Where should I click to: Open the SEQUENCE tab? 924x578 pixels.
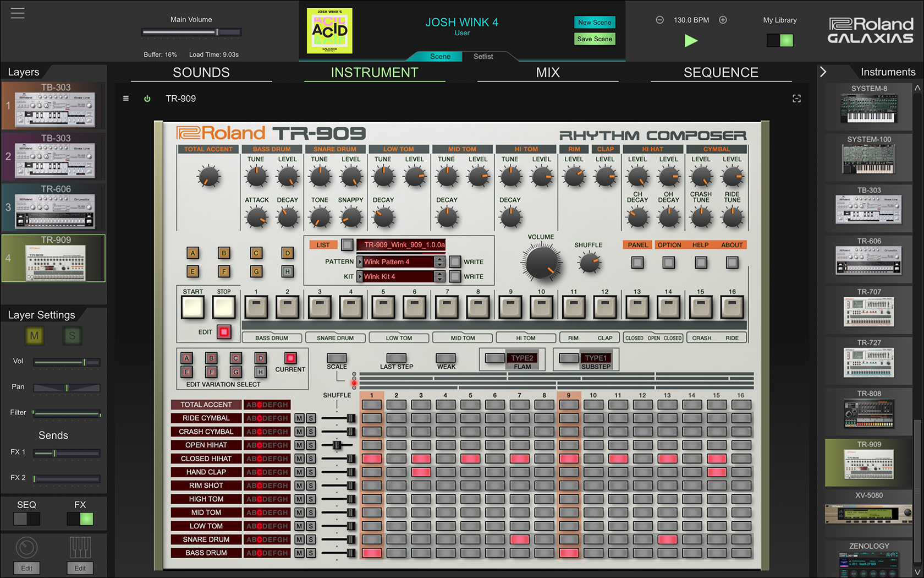coord(721,72)
